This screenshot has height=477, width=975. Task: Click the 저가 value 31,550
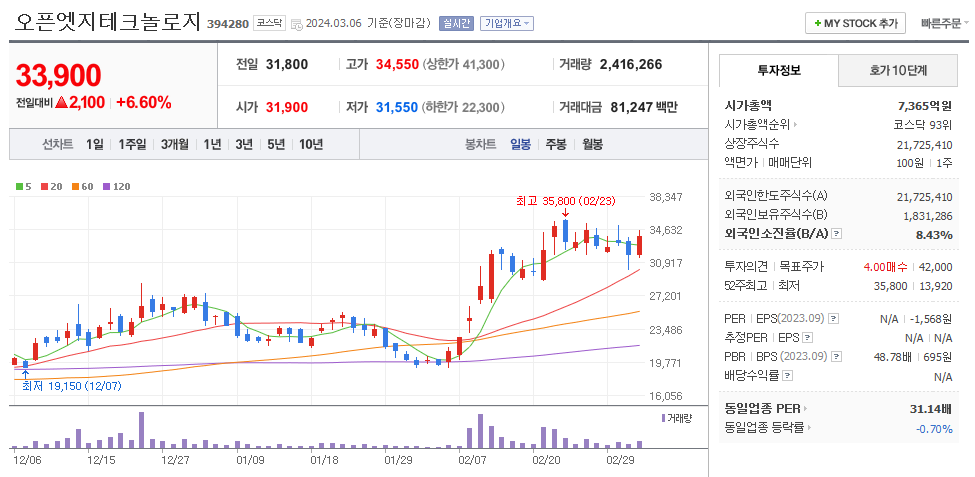tap(397, 108)
